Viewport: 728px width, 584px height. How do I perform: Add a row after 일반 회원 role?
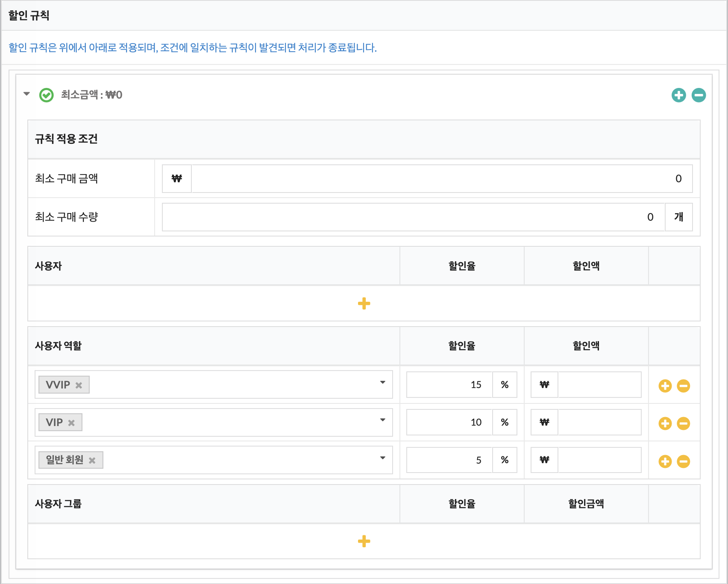[665, 461]
